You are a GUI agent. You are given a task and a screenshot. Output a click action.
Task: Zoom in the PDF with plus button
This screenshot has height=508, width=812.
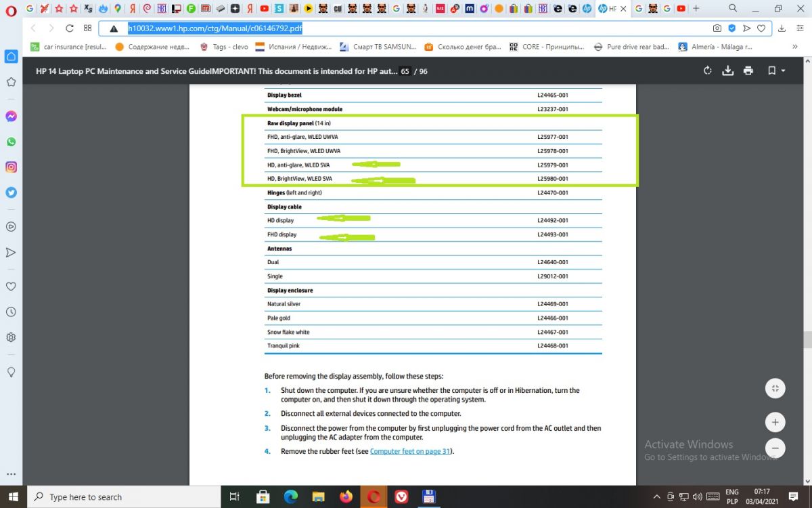pos(775,422)
